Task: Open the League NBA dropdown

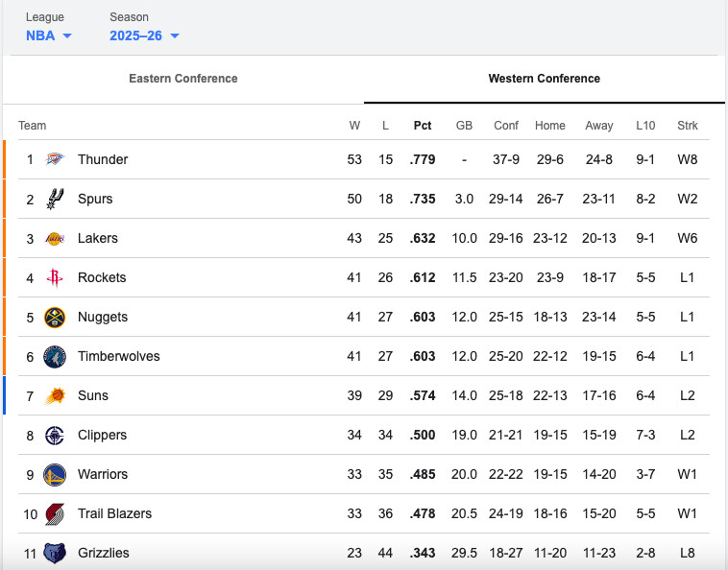Action: [49, 36]
